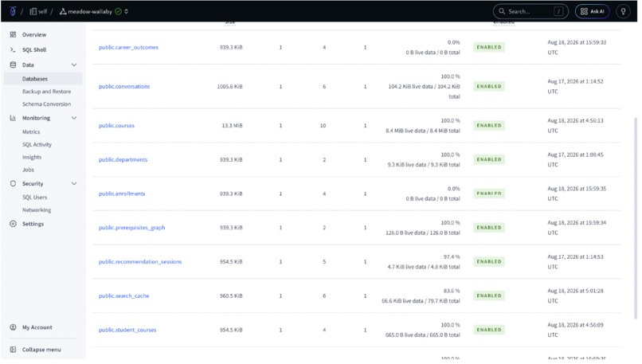Focus the Search input field
642x364 pixels.
[x=530, y=11]
